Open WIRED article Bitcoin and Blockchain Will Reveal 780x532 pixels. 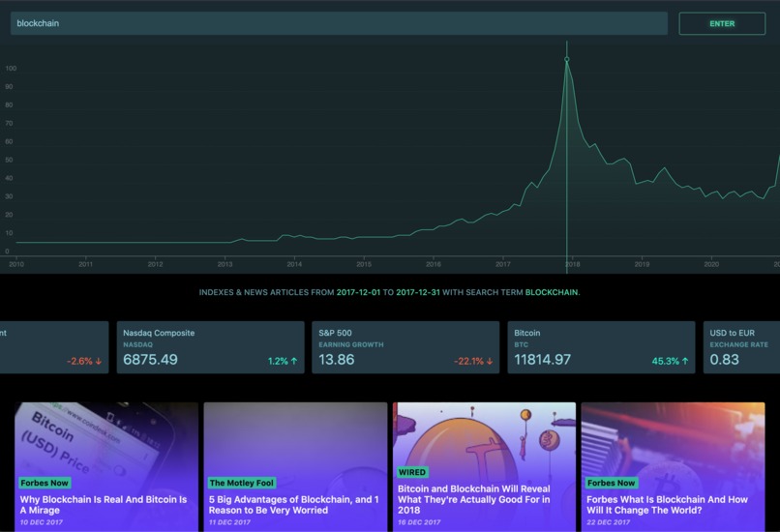click(484, 467)
